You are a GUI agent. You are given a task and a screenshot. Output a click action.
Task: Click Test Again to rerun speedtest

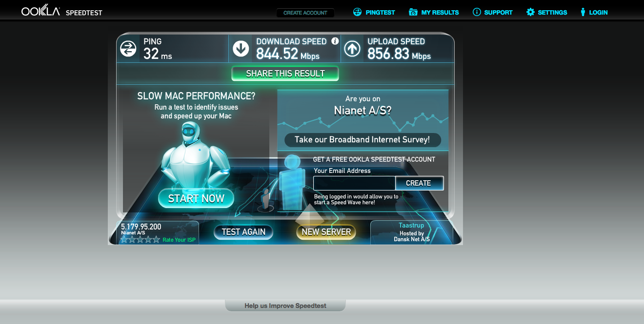[x=243, y=232]
